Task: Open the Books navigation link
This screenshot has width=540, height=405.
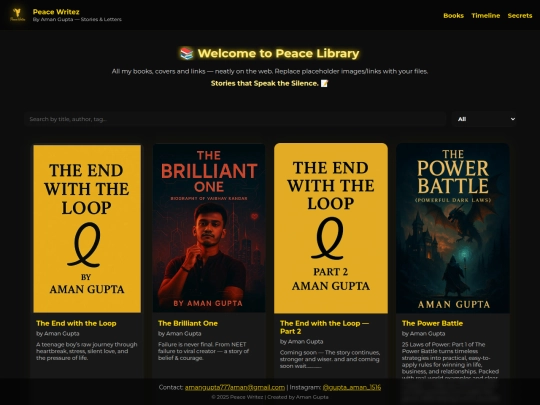Action: click(x=453, y=15)
